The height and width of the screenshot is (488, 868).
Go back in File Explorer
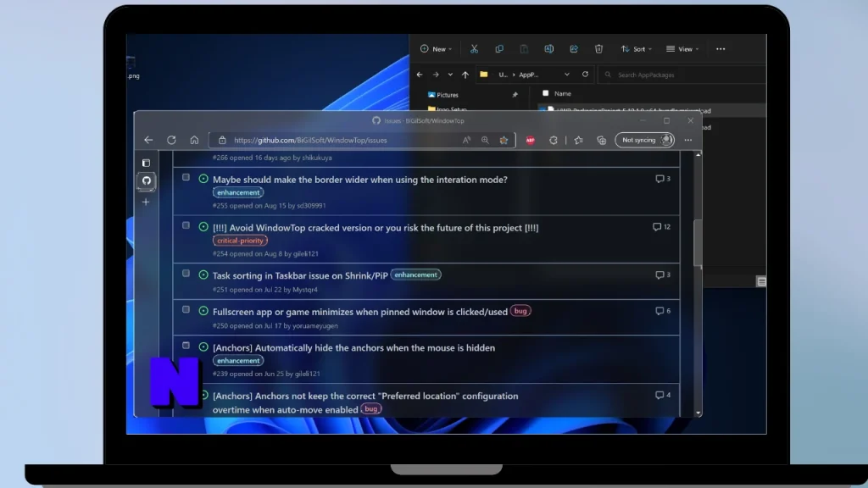pos(420,75)
